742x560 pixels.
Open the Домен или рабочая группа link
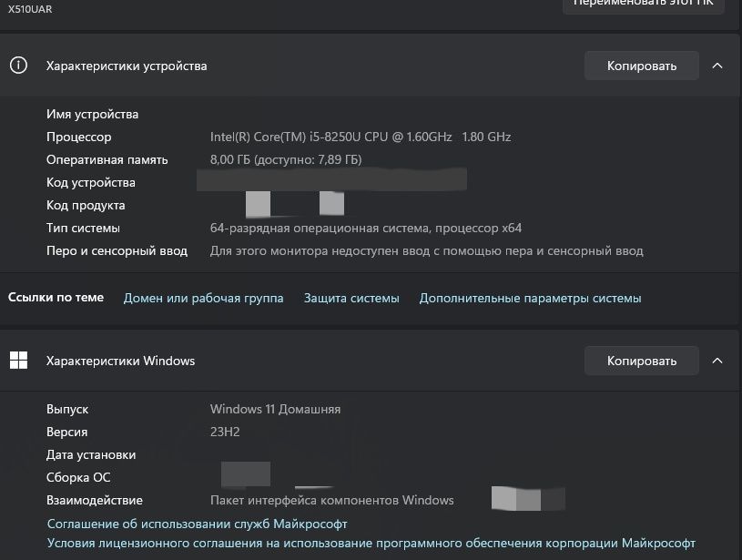[x=204, y=299]
